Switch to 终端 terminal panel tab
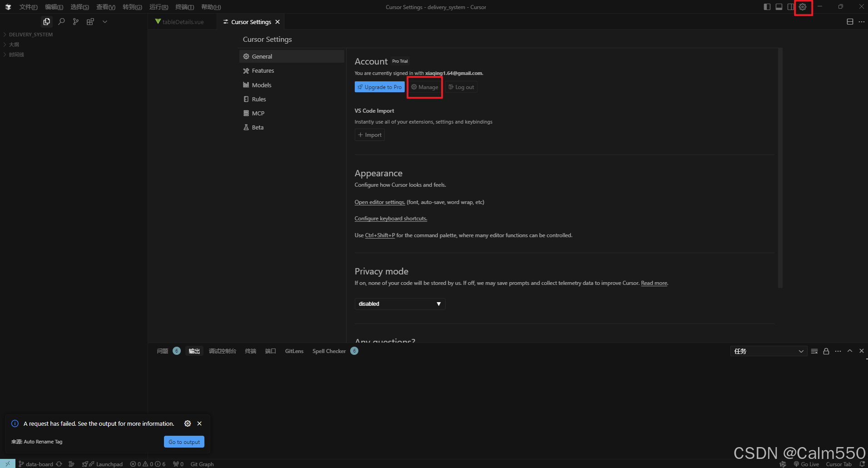The image size is (868, 468). (250, 351)
